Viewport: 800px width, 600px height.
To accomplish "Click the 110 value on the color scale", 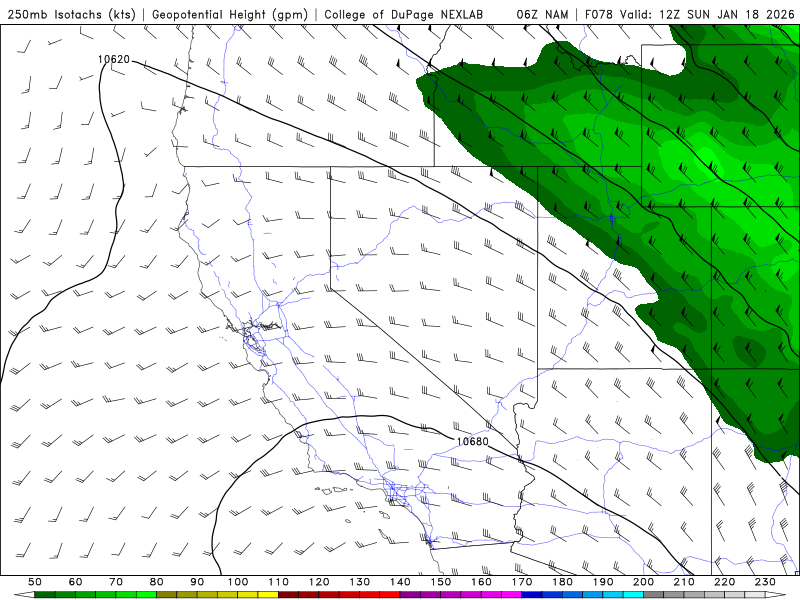I will click(278, 582).
